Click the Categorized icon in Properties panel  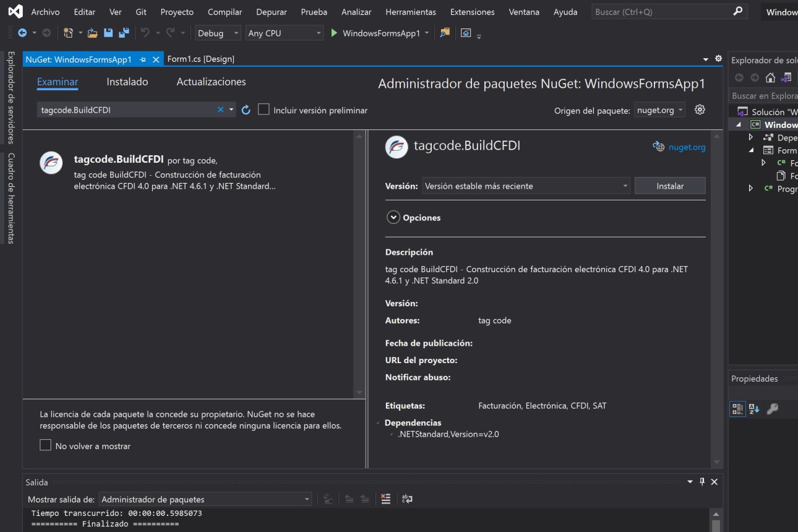pyautogui.click(x=737, y=408)
